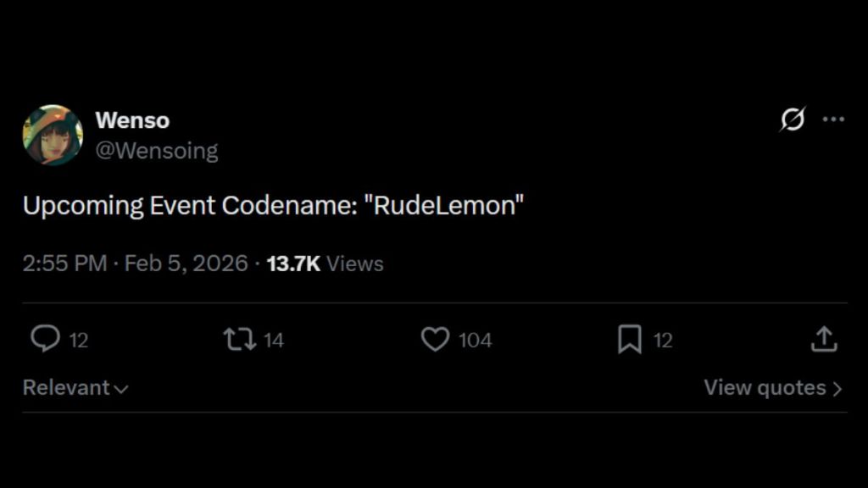The image size is (868, 488).
Task: Open Wenso's display name
Action: [133, 120]
